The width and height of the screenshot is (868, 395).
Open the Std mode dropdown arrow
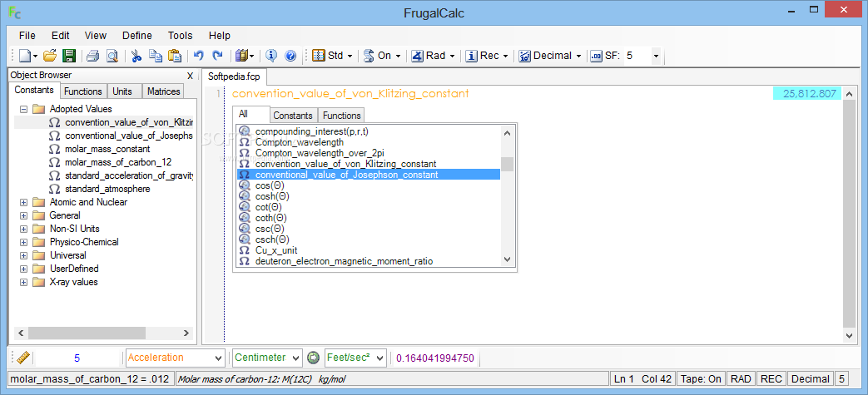point(350,56)
